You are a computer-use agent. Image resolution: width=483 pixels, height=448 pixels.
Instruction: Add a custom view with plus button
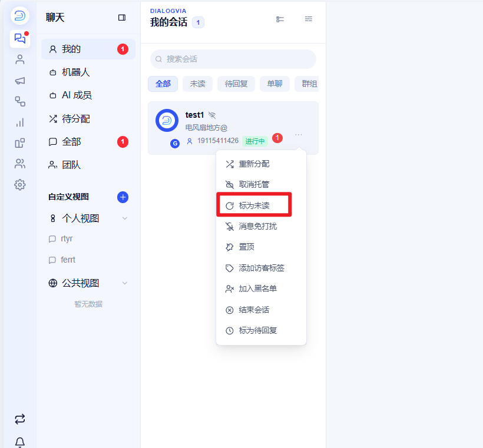(x=123, y=197)
